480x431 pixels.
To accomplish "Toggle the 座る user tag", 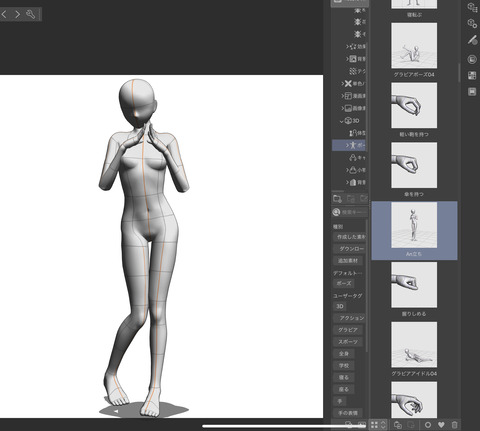I will tap(344, 389).
